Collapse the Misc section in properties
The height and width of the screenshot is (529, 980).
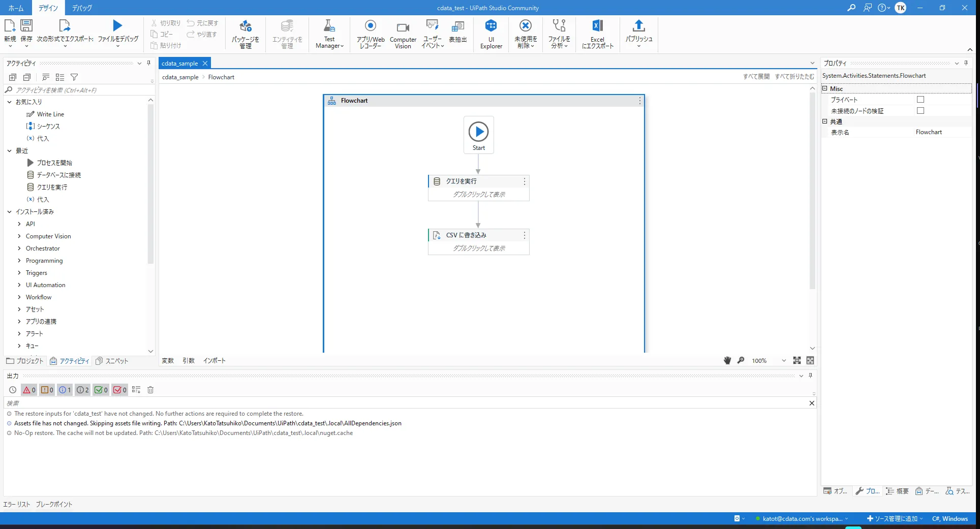[824, 88]
